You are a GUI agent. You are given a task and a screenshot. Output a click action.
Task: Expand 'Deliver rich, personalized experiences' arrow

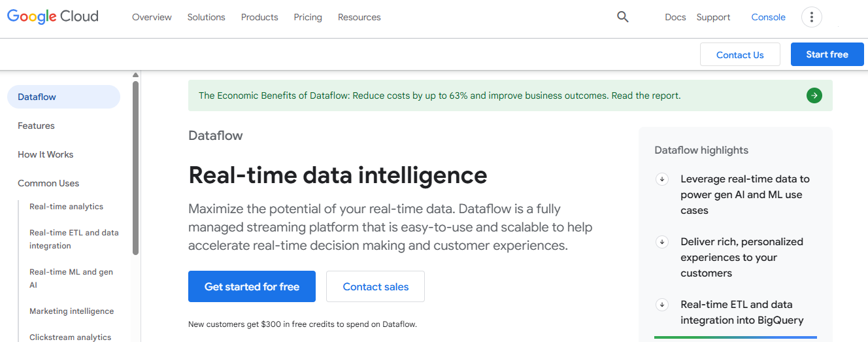coord(661,242)
